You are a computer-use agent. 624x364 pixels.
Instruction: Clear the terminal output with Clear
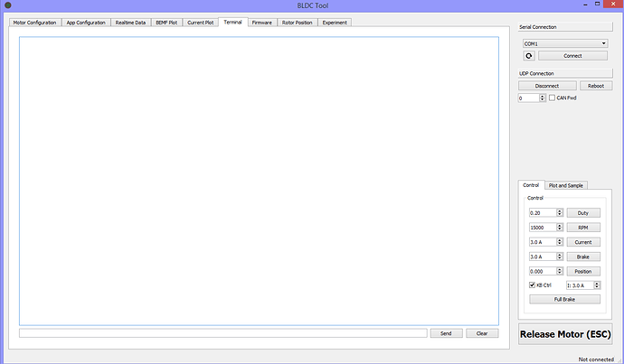pos(482,333)
